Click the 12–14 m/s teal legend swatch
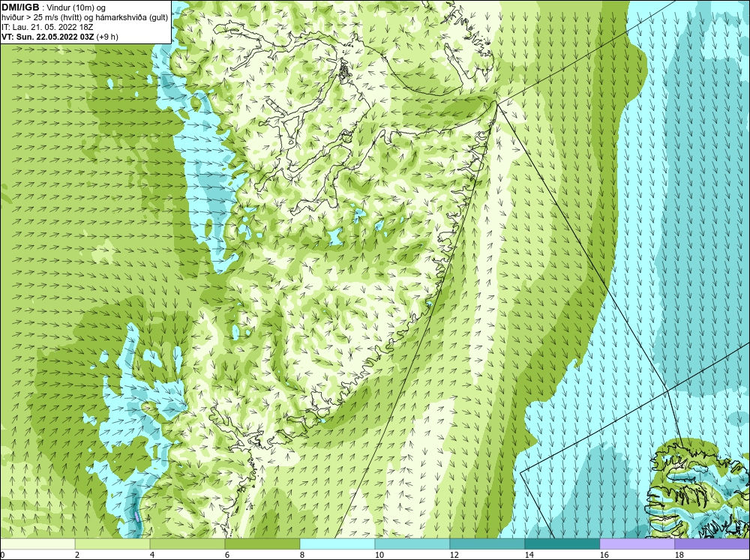The height and width of the screenshot is (560, 750). (x=487, y=544)
